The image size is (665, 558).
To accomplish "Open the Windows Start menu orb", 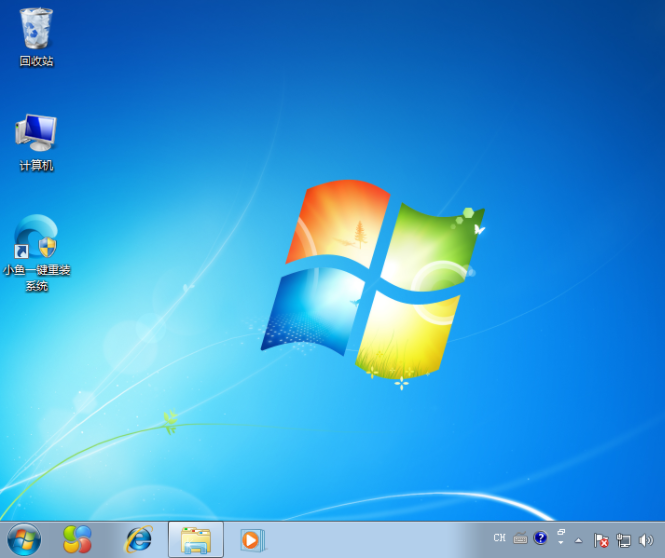I will click(23, 540).
